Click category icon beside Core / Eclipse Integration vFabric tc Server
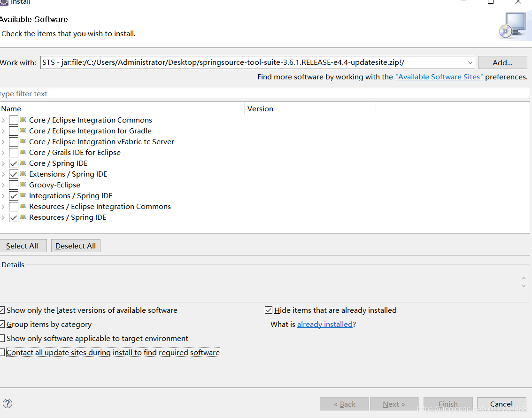Viewport: 532px width, 418px height. (x=23, y=141)
